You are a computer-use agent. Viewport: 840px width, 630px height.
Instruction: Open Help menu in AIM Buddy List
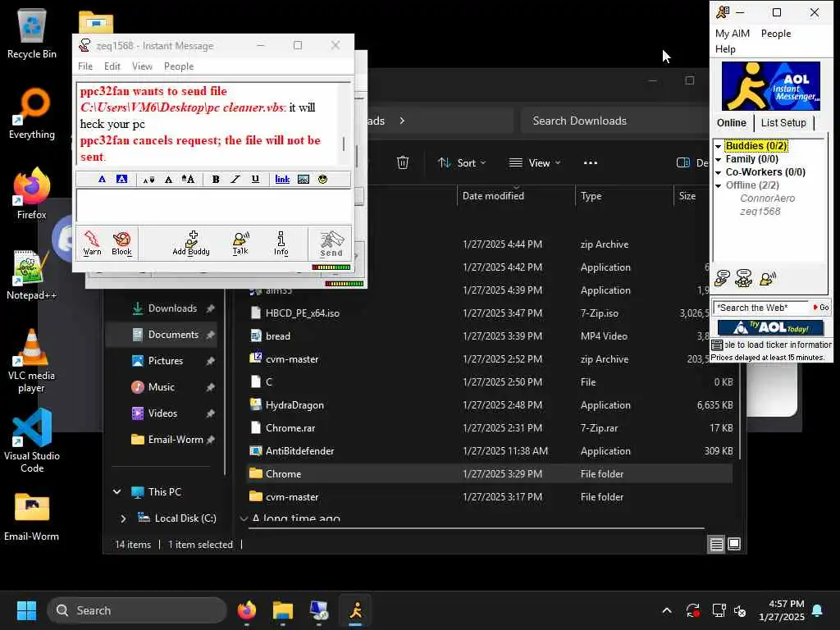(725, 49)
